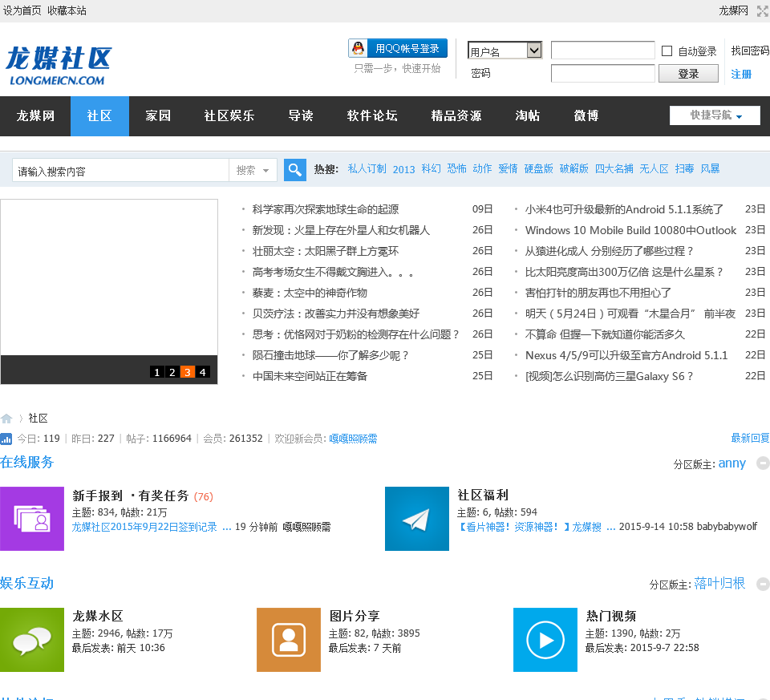Open the orange 图片分享 portrait icon

click(289, 639)
